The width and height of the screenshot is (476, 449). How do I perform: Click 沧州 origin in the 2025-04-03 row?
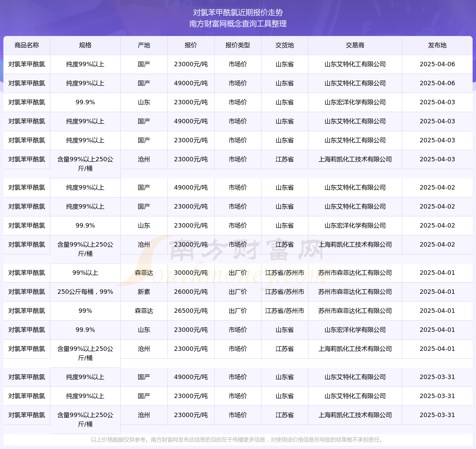click(144, 159)
